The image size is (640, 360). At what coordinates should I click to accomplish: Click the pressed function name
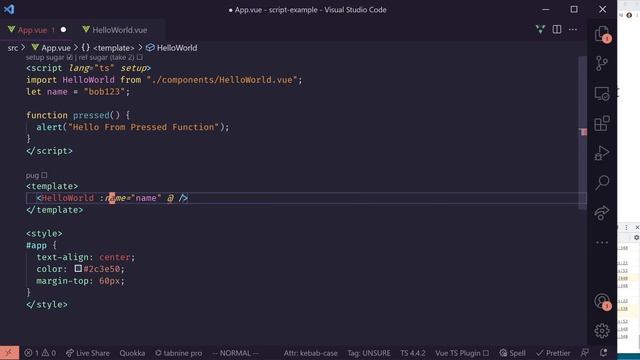91,115
